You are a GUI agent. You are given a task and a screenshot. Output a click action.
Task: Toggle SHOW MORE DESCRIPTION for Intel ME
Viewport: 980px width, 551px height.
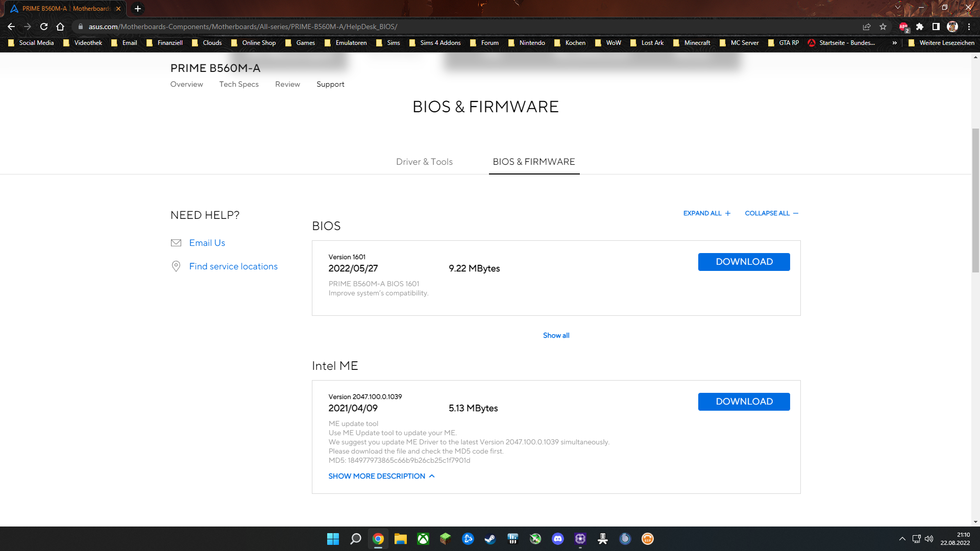(x=381, y=476)
